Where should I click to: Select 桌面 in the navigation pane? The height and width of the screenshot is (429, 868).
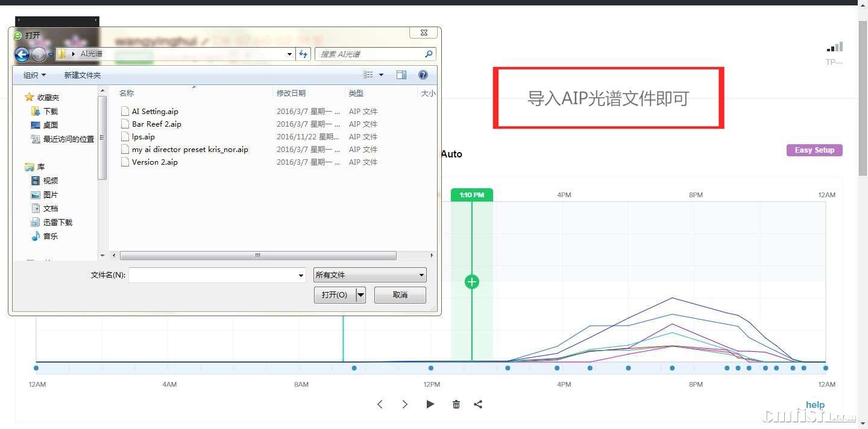51,125
